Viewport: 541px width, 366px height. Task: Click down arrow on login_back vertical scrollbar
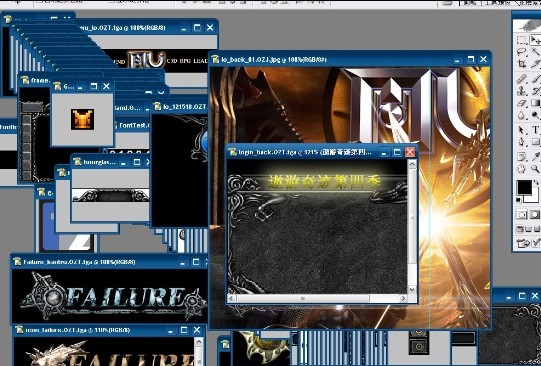pyautogui.click(x=412, y=289)
